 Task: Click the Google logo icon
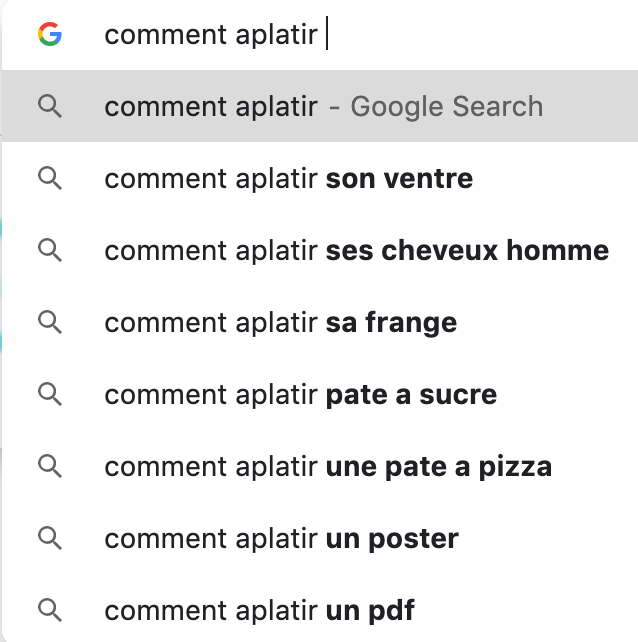(x=50, y=35)
